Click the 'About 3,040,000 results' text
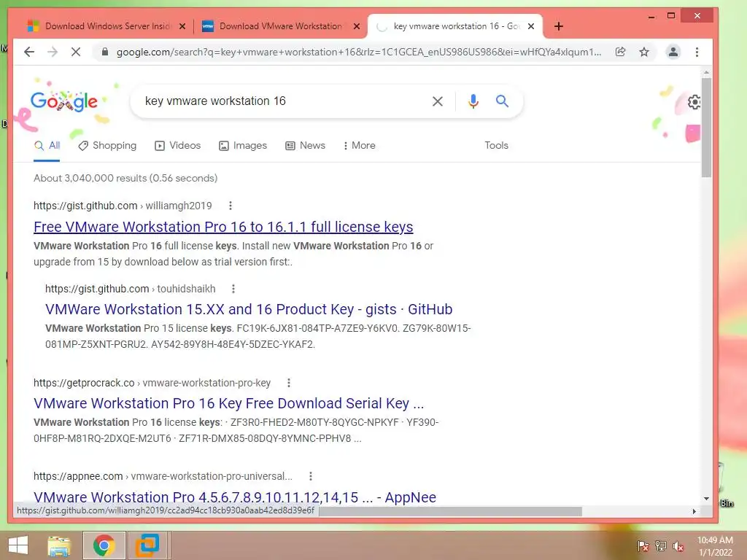This screenshot has height=560, width=747. point(125,178)
